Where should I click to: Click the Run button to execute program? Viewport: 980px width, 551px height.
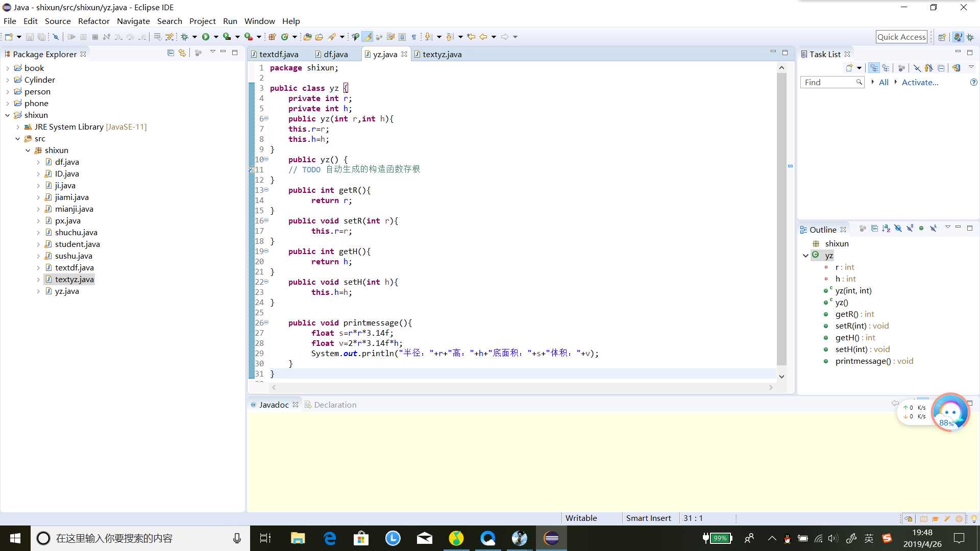[206, 36]
